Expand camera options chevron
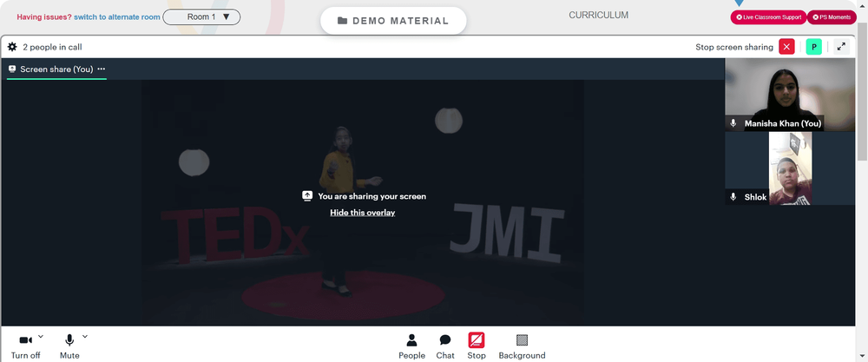This screenshot has height=362, width=868. point(41,336)
